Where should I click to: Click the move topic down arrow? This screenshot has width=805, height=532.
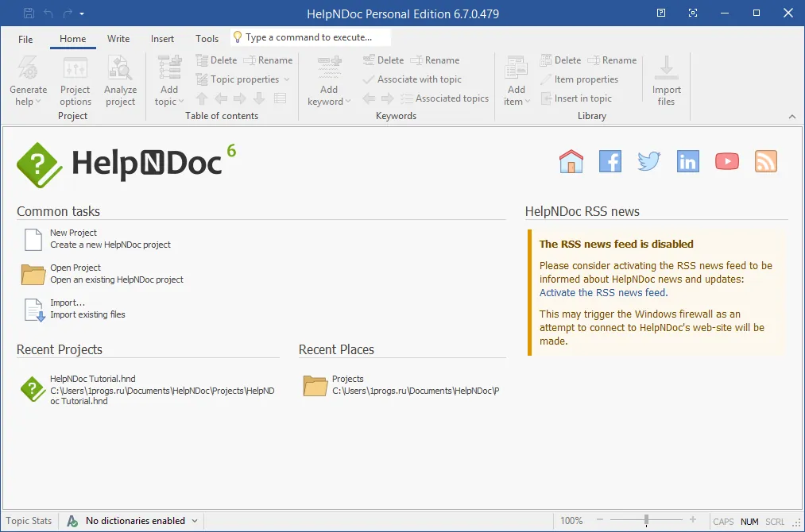pos(259,98)
